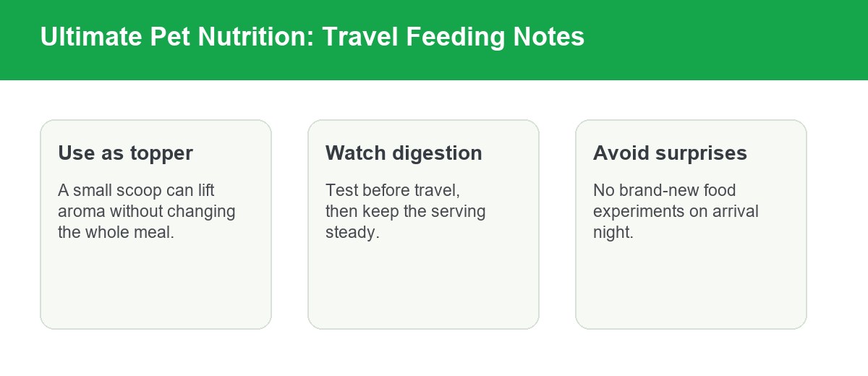Open the 'Use as topper' heading
868x376 pixels.
[x=125, y=153]
